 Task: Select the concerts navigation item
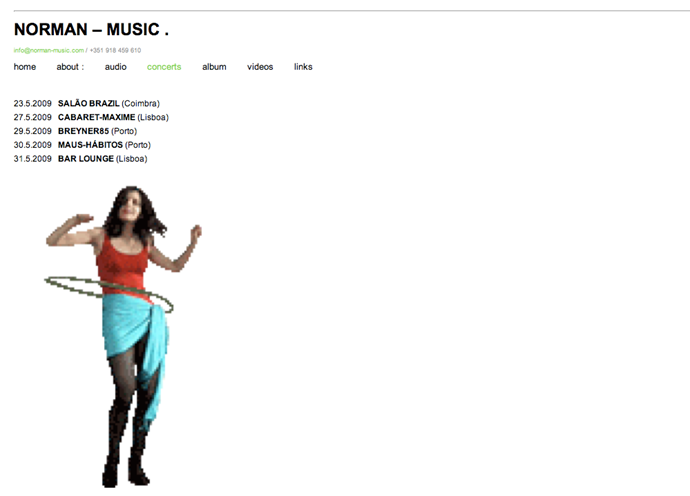click(x=164, y=67)
